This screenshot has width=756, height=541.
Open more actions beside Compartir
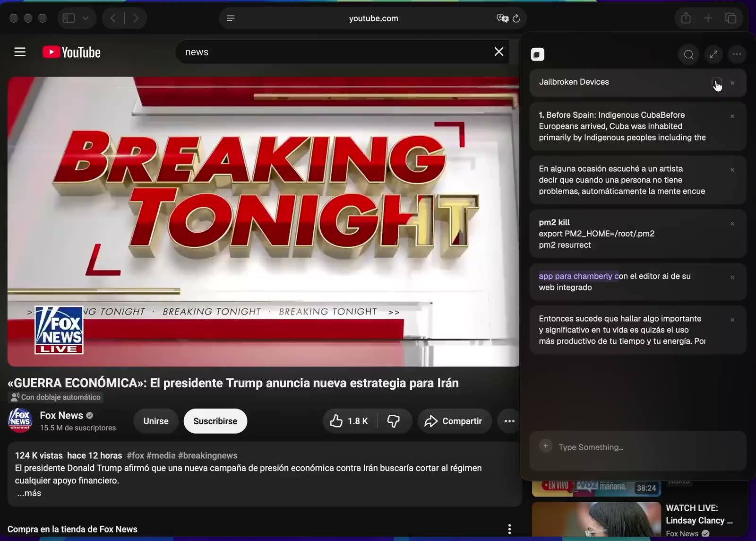[509, 421]
